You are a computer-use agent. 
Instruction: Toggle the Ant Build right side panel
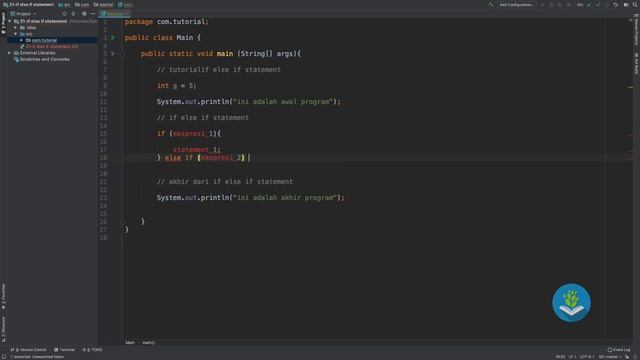pos(636,63)
